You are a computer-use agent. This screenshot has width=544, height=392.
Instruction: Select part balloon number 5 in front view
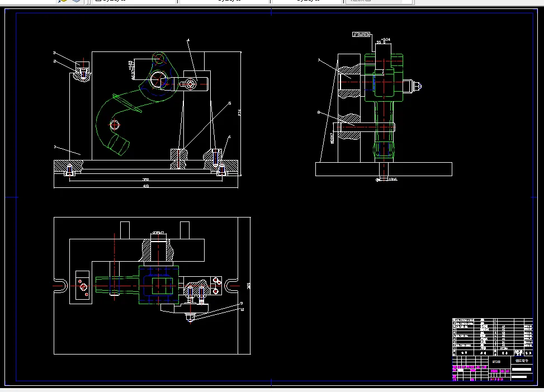(230, 103)
